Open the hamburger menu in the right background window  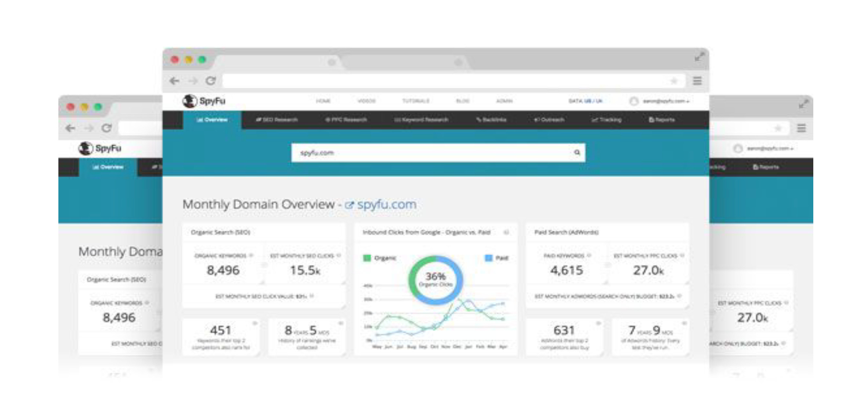[x=802, y=128]
